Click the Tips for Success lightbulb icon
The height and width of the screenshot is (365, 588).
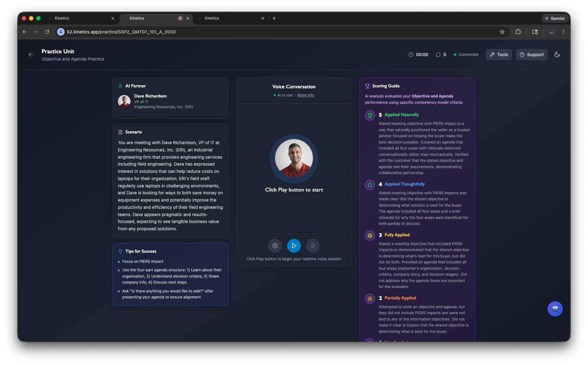point(120,251)
